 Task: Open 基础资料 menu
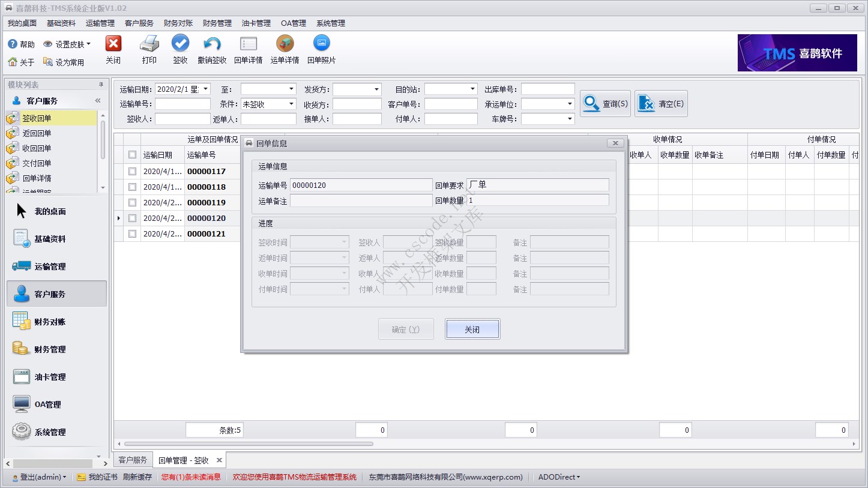(x=61, y=23)
